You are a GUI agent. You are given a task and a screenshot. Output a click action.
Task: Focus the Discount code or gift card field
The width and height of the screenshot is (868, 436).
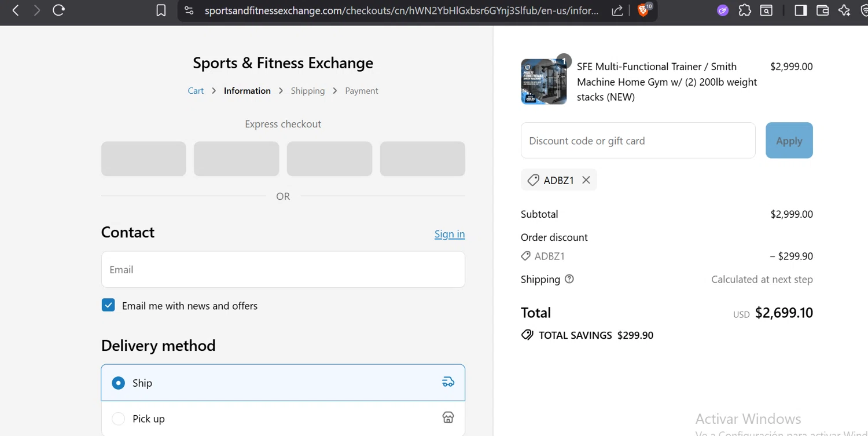tap(638, 140)
